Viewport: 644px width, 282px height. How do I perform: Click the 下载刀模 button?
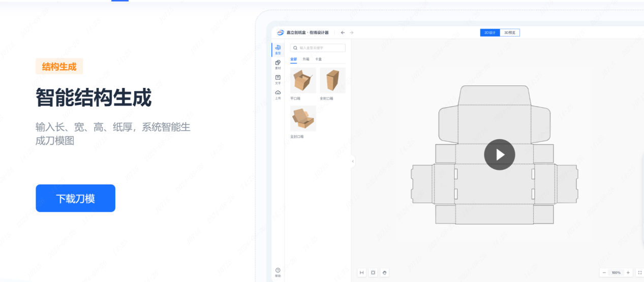pyautogui.click(x=75, y=198)
